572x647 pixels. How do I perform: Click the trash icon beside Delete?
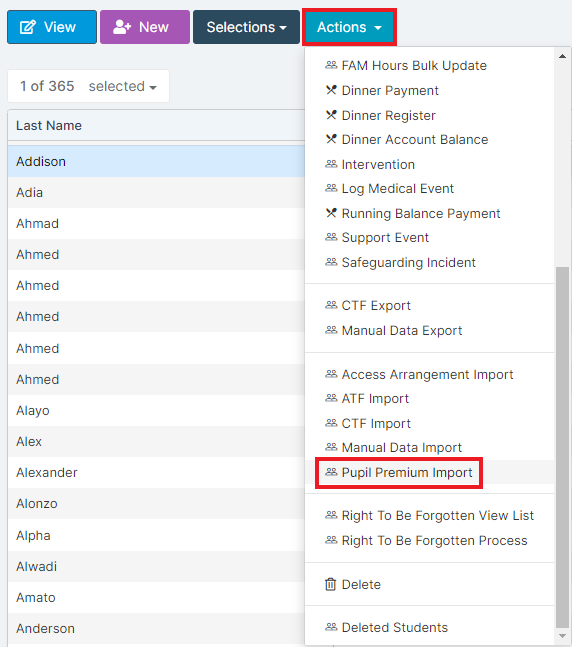pyautogui.click(x=331, y=584)
